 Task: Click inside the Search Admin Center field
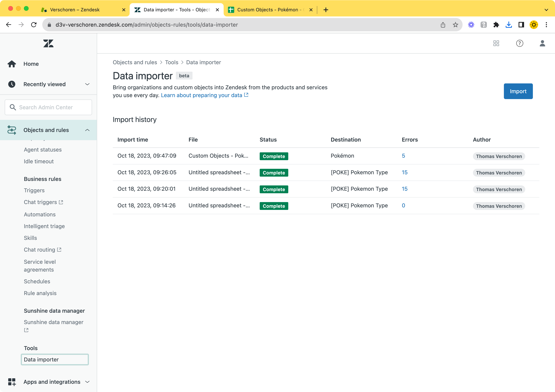pos(48,107)
